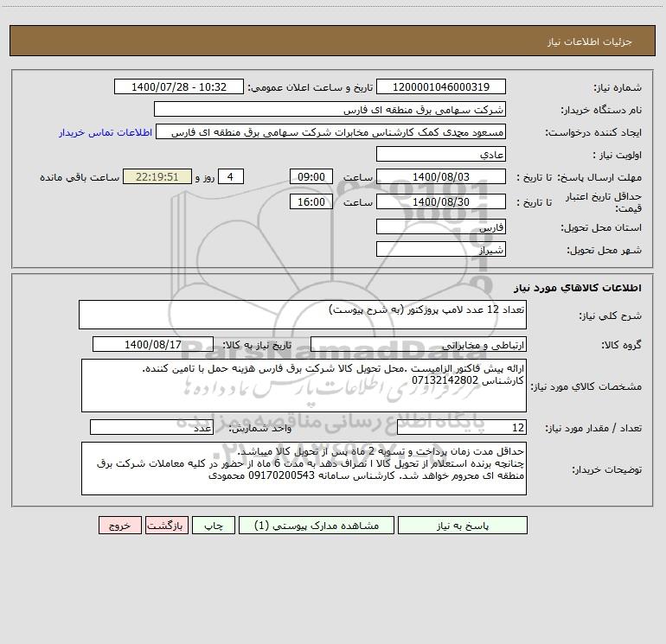Screen dimensions: 666x644
Task: Click label واحد شمارش
Action: pyautogui.click(x=260, y=429)
